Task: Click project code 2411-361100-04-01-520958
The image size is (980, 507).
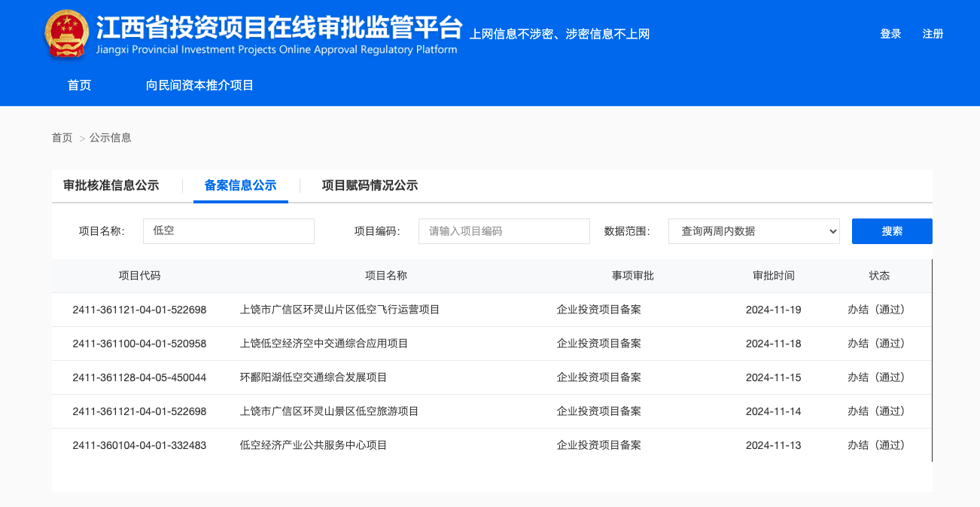Action: (139, 344)
